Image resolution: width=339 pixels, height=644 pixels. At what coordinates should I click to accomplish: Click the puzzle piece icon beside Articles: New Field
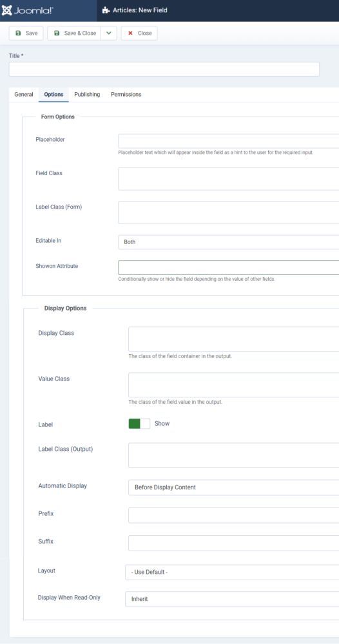tap(106, 10)
